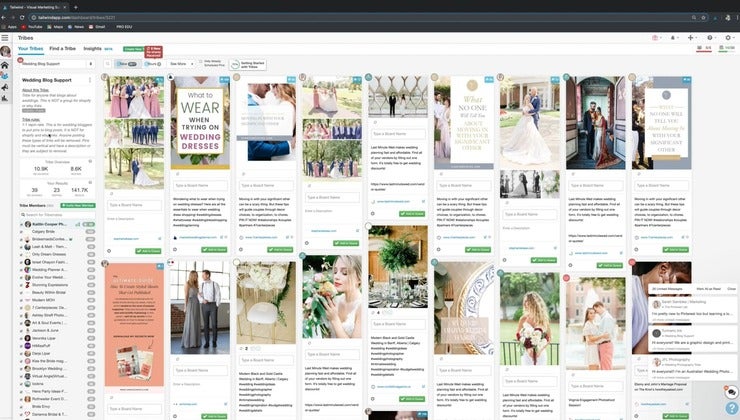The height and width of the screenshot is (420, 740).
Task: Open the chat bubble icon at bottom right
Action: (x=731, y=392)
